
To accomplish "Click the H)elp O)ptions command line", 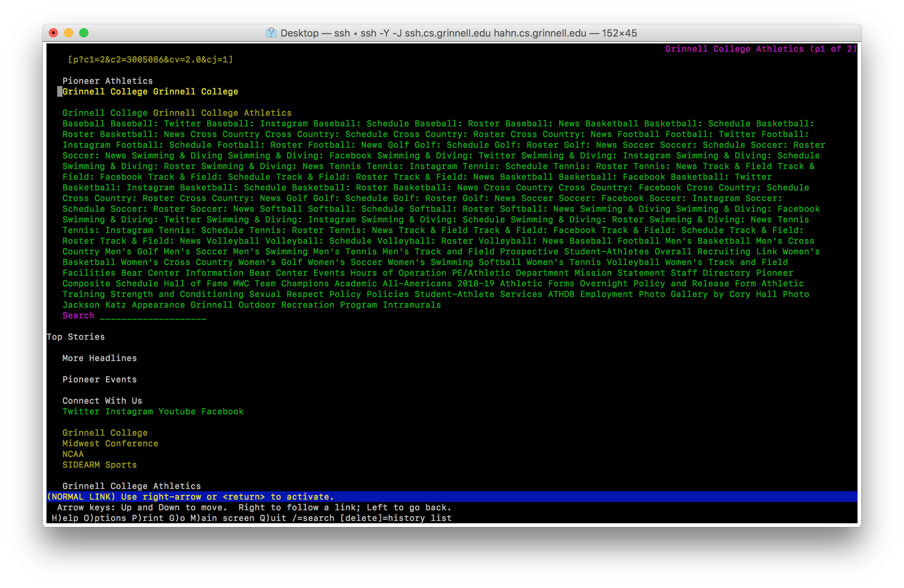I will pyautogui.click(x=252, y=518).
